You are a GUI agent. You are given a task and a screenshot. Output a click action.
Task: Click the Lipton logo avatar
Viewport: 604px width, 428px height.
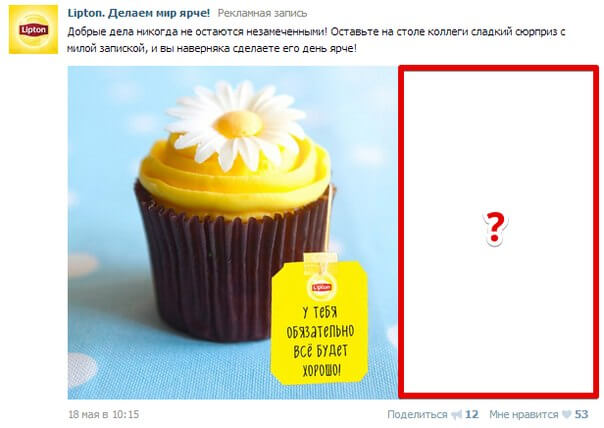tap(33, 30)
